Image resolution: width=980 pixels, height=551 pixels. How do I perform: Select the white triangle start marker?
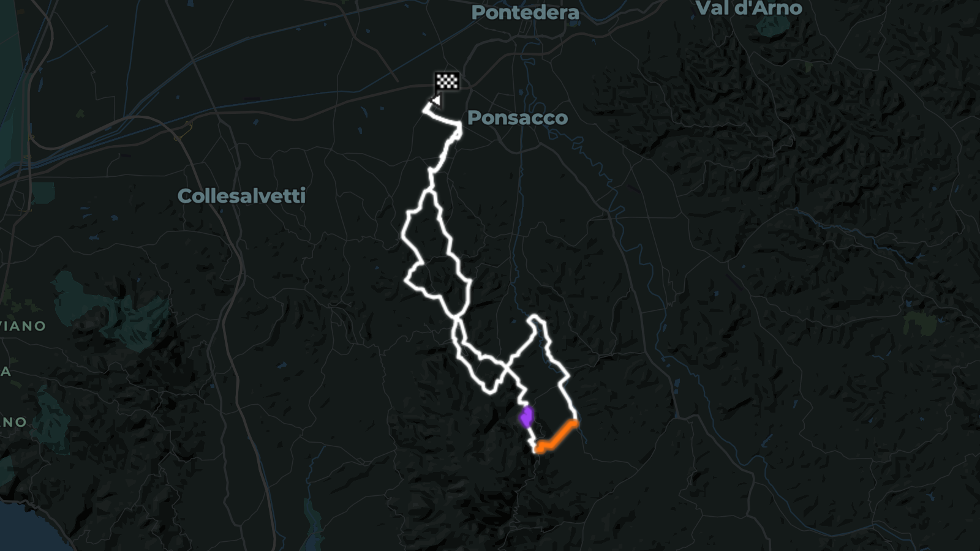tap(435, 100)
